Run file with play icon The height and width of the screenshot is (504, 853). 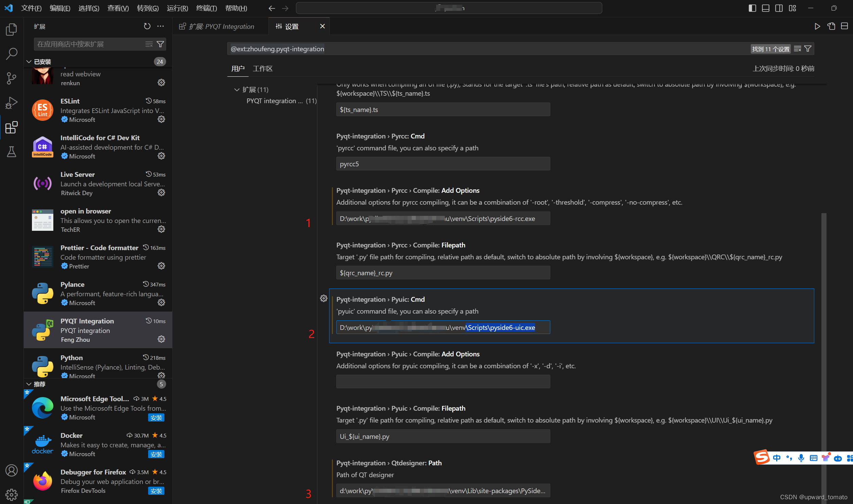coord(817,26)
